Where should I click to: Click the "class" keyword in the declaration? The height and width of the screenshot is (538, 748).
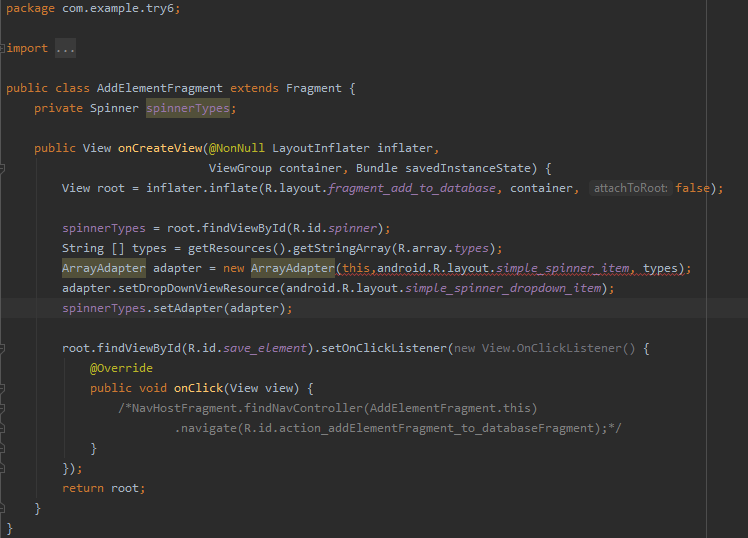click(72, 88)
